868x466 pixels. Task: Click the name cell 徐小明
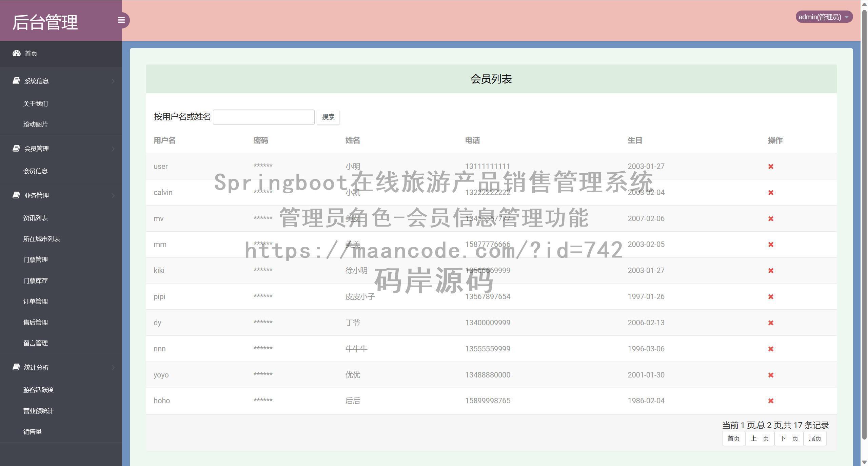[x=356, y=271]
